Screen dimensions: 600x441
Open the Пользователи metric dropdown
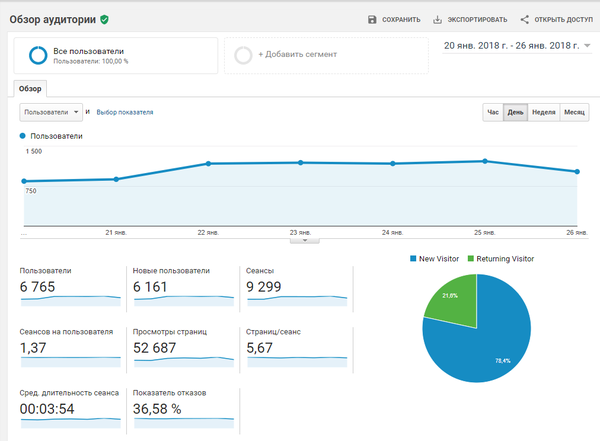51,112
